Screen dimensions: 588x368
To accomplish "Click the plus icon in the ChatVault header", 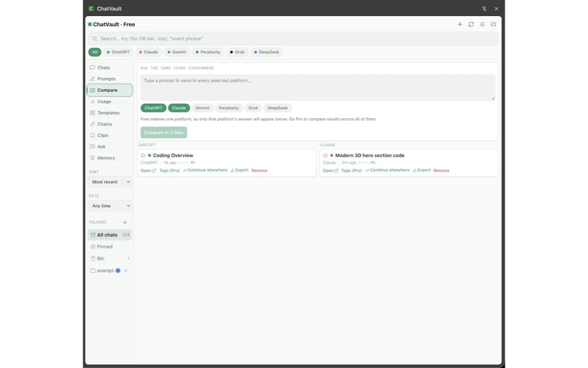I will (x=460, y=24).
